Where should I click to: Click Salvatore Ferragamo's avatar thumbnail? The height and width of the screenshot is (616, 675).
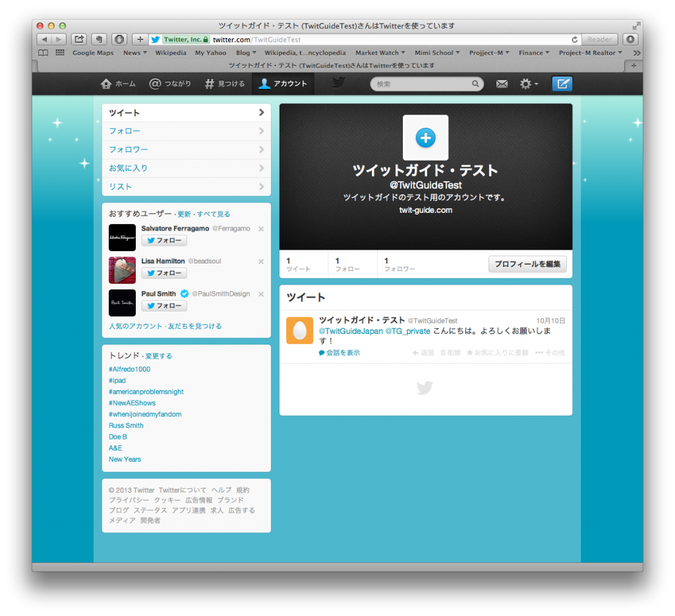[x=122, y=237]
